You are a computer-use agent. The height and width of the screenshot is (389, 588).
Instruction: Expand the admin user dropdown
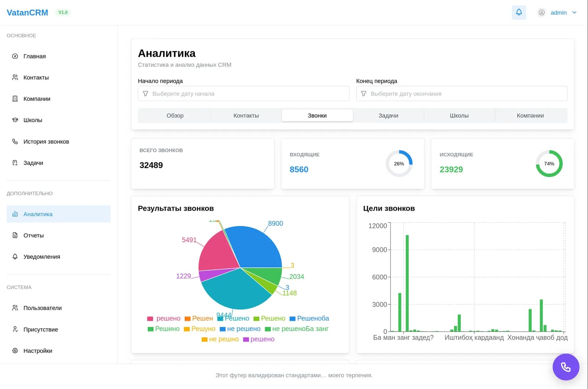557,13
